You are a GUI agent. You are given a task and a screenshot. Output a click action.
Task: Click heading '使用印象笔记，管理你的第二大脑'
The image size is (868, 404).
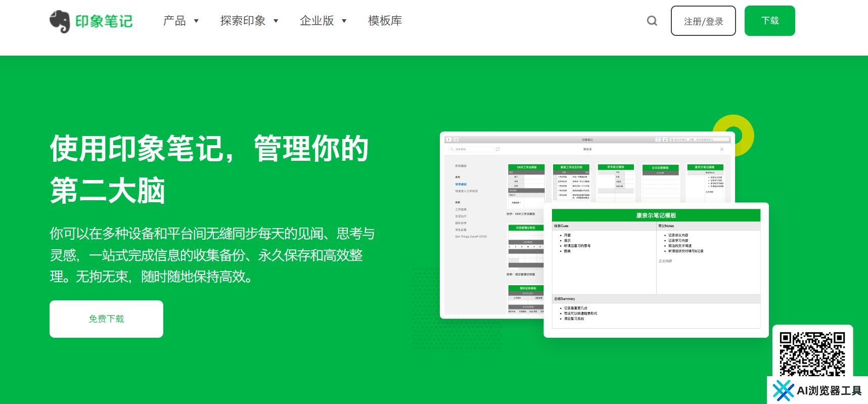209,169
